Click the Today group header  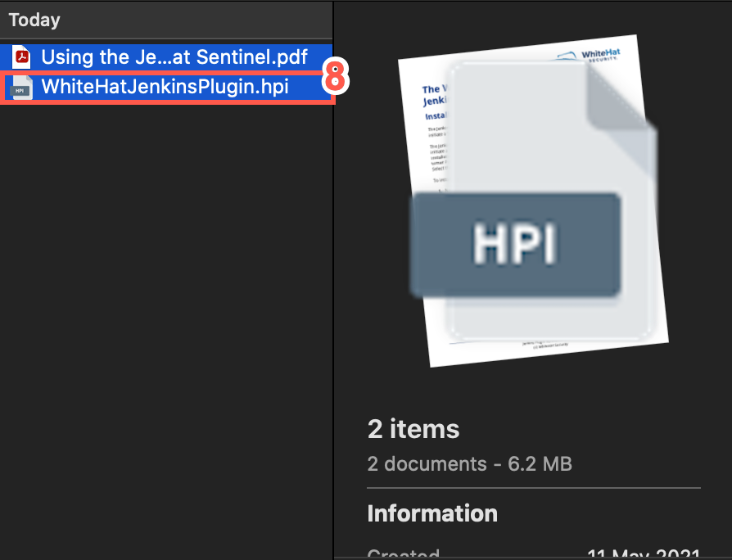pos(34,19)
